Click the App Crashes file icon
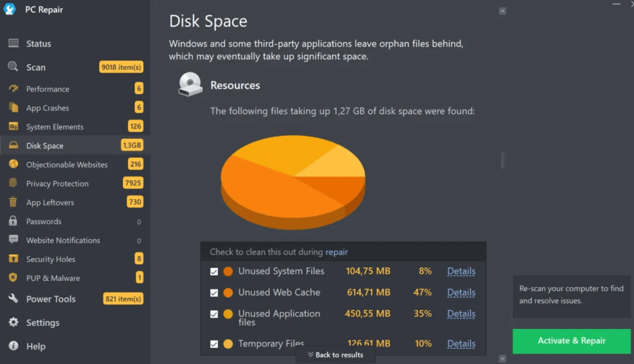 (14, 108)
